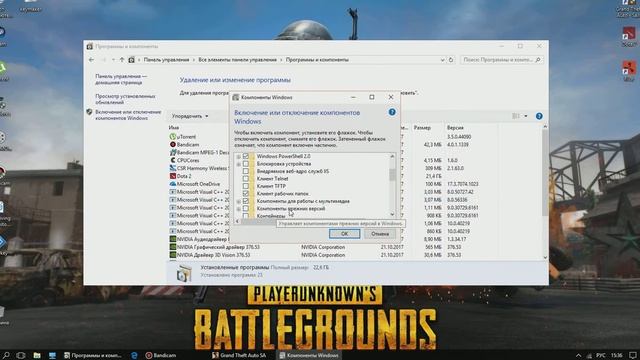Switch the РУС input language indicator
Viewport: 640px width, 360px height.
[x=601, y=356]
